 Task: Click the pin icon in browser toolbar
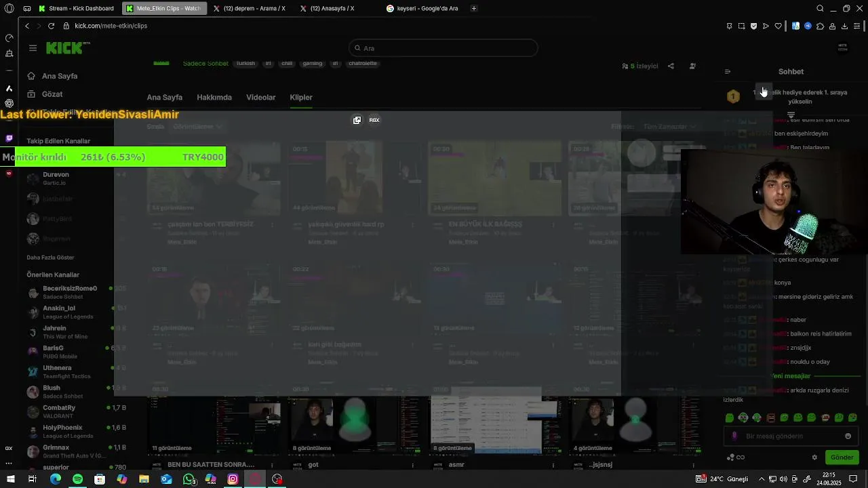[729, 26]
